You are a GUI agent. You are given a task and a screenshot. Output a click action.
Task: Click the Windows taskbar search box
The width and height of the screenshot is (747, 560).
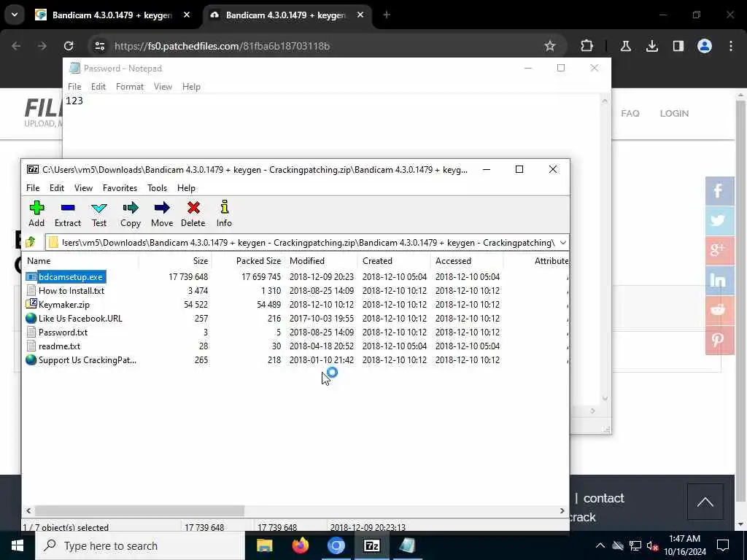coord(140,545)
